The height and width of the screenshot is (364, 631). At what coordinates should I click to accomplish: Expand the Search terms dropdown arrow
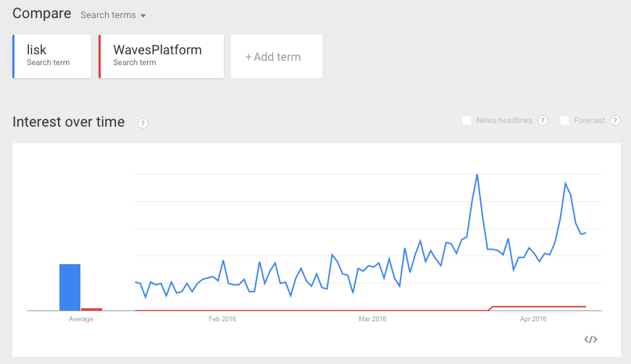click(x=143, y=16)
